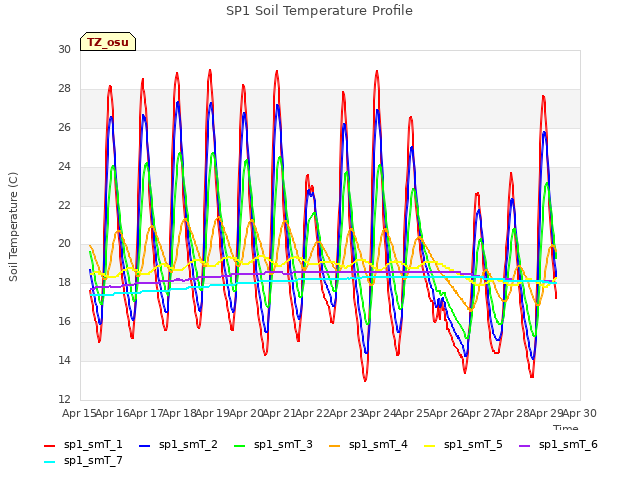Click the y-axis value 26
Viewport: 640px width, 480px height.
pos(64,127)
